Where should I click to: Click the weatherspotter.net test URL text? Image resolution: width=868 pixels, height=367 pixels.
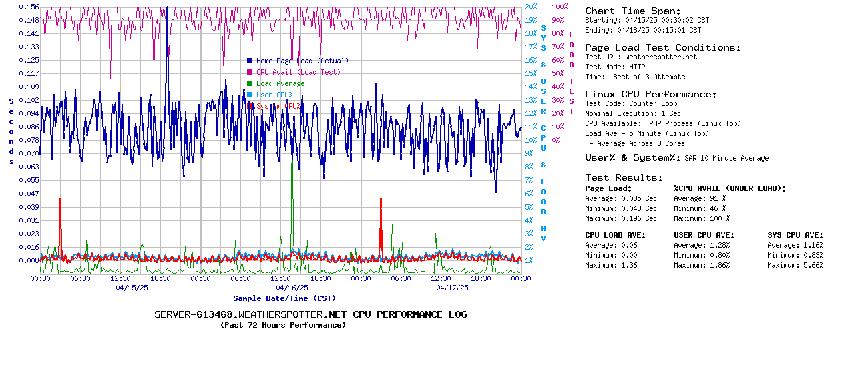coord(660,57)
